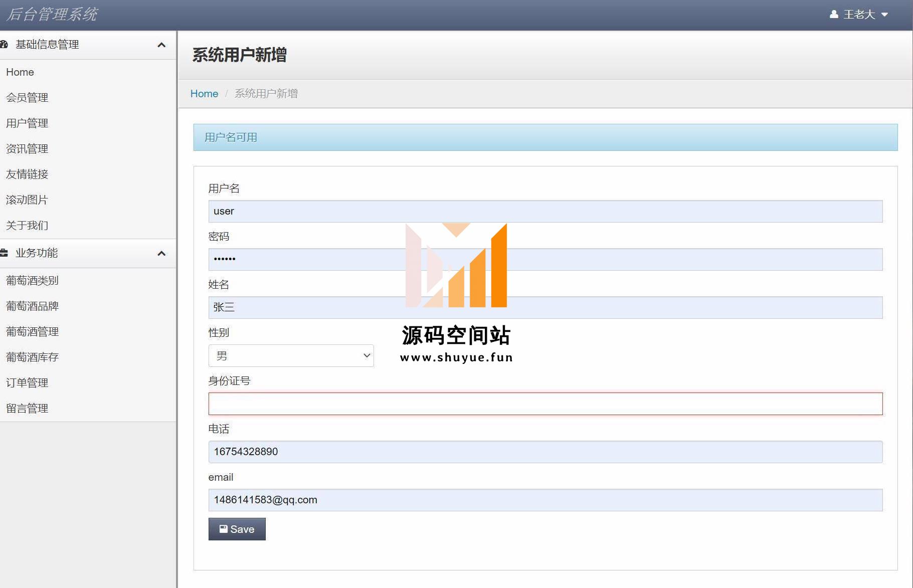913x588 pixels.
Task: Open the 性别 dropdown showing 男
Action: click(291, 356)
